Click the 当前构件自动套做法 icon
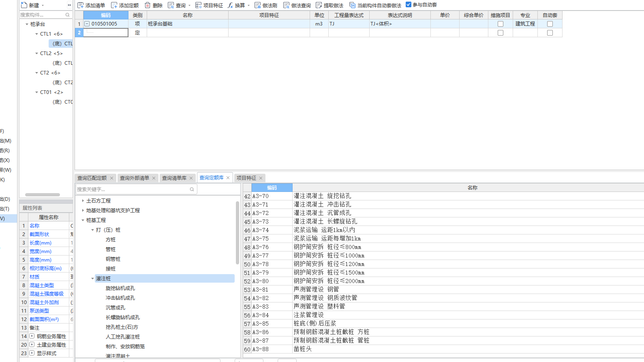This screenshot has height=362, width=644. tap(352, 5)
